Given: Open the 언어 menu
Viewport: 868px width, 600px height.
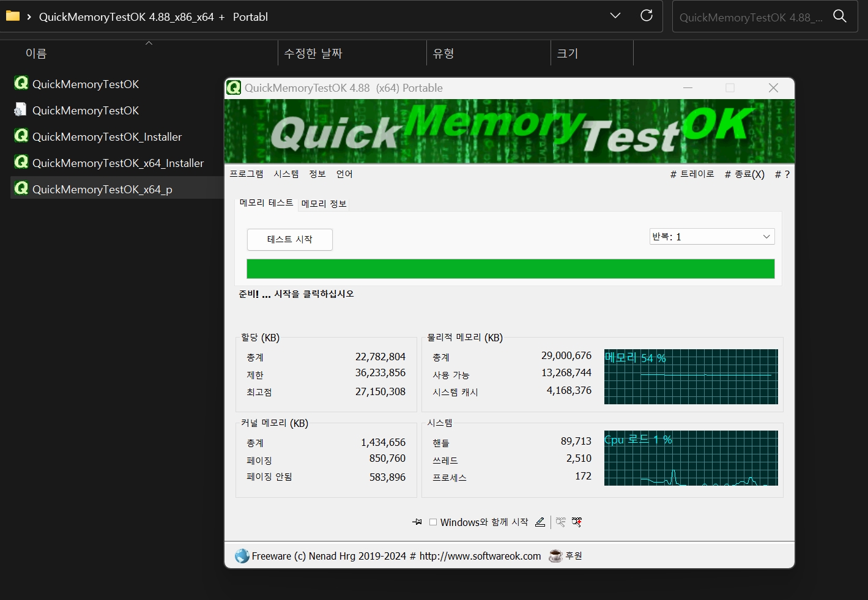Looking at the screenshot, I should 344,174.
